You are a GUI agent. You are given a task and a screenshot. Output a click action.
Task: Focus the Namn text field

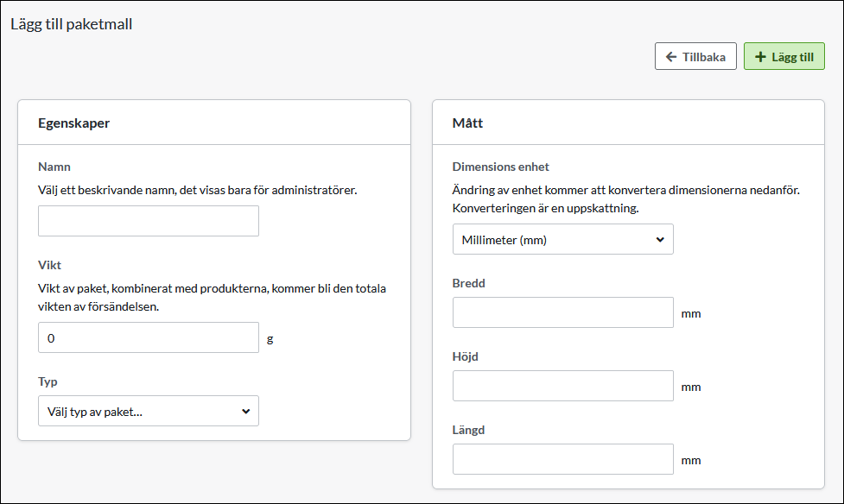[149, 221]
